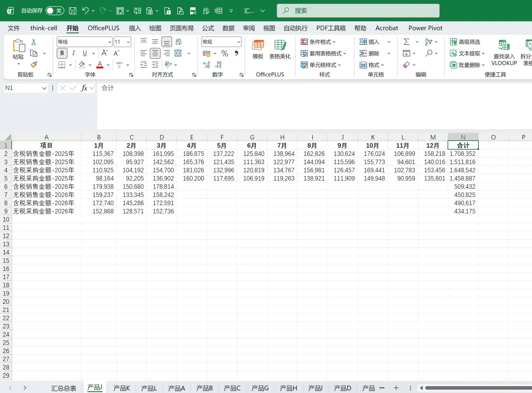Click the Borders grid icon
The height and width of the screenshot is (393, 532).
[62, 65]
